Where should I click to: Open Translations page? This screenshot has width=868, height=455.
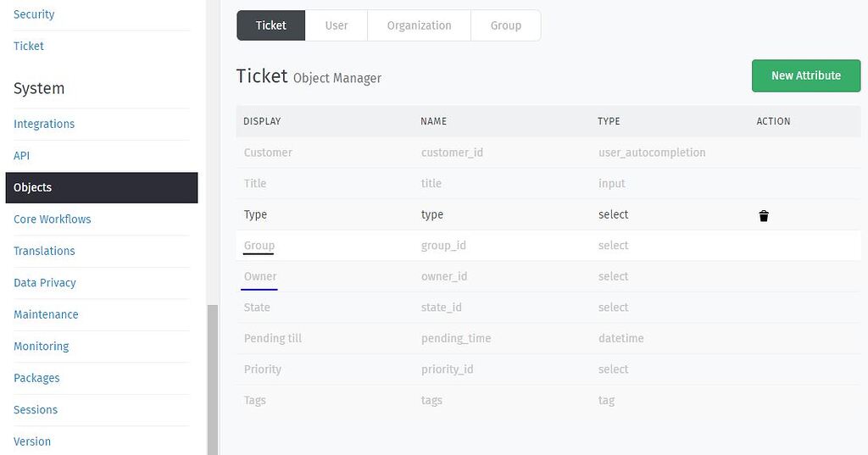tap(44, 251)
